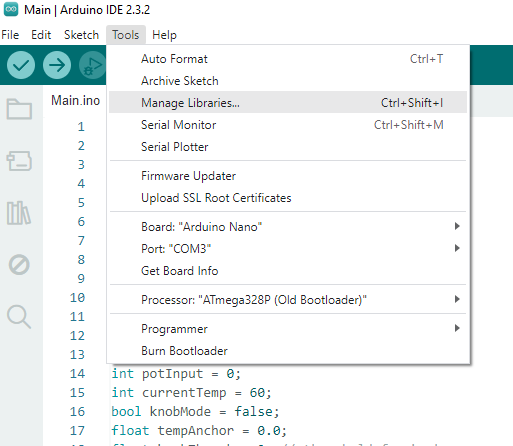Screen dimensions: 513x446
Task: Click line number 14 in gutter
Action: pos(77,373)
